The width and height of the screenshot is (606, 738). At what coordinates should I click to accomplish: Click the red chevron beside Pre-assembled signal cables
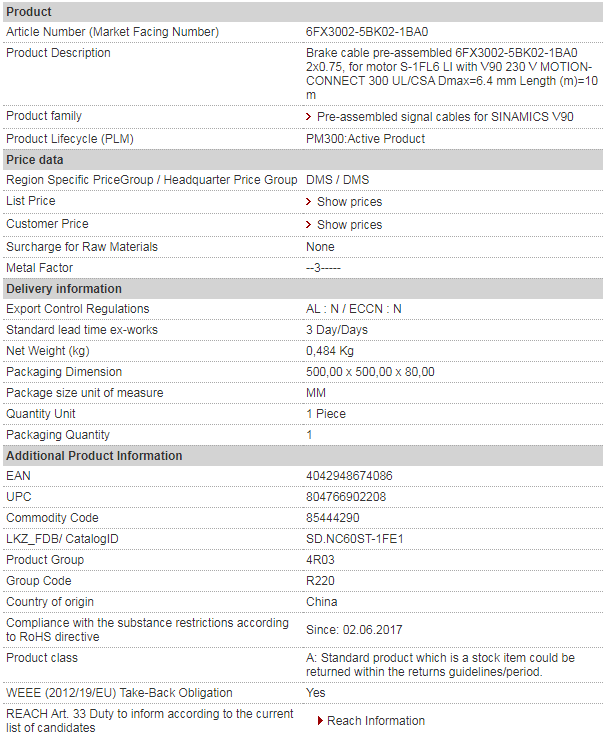308,117
